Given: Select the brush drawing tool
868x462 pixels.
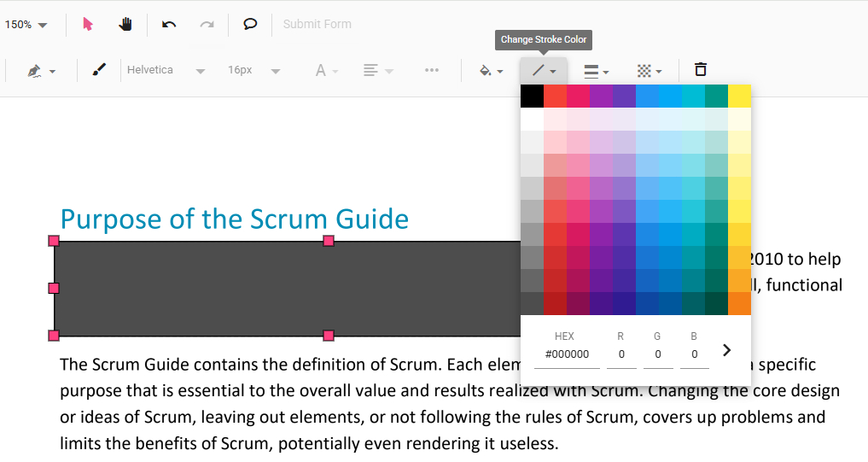Looking at the screenshot, I should [99, 70].
